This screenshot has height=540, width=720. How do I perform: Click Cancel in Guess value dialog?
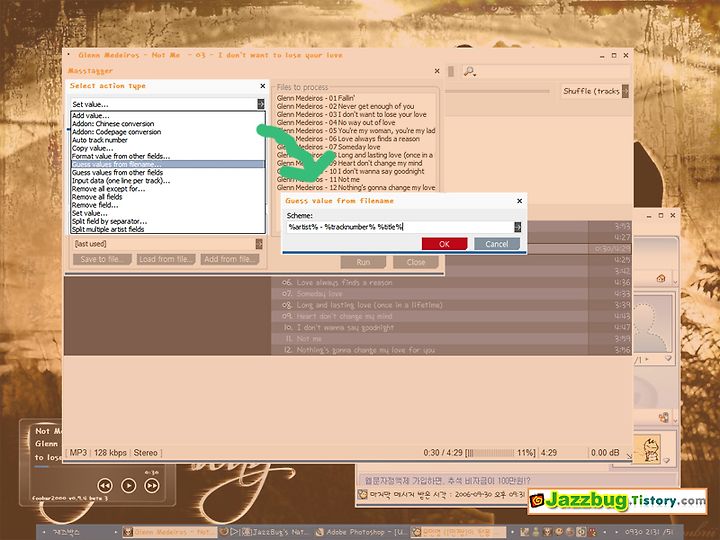[x=496, y=244]
